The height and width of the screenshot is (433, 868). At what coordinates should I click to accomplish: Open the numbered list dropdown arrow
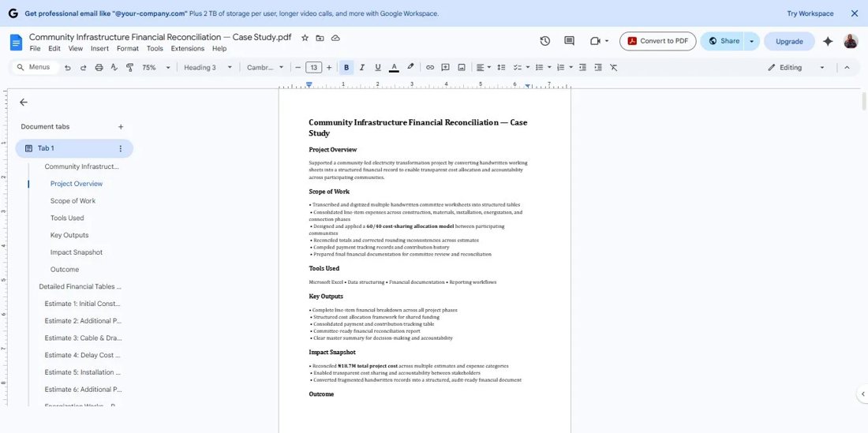pos(571,68)
